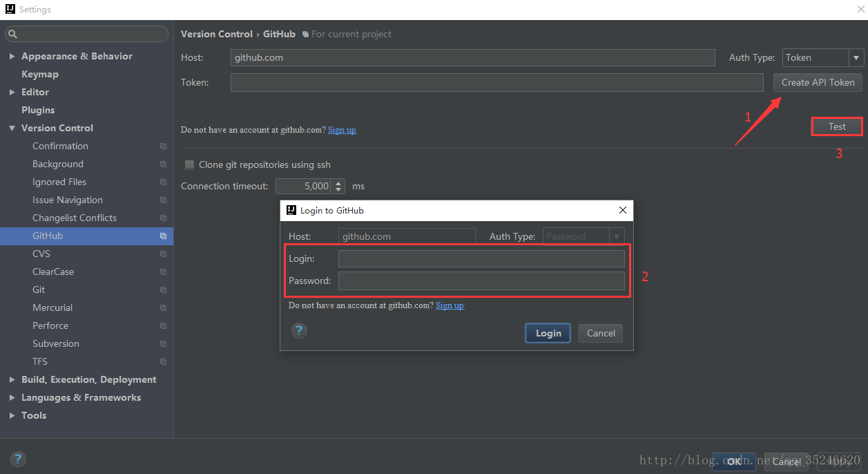
Task: Collapse the Version Control section
Action: click(x=12, y=129)
